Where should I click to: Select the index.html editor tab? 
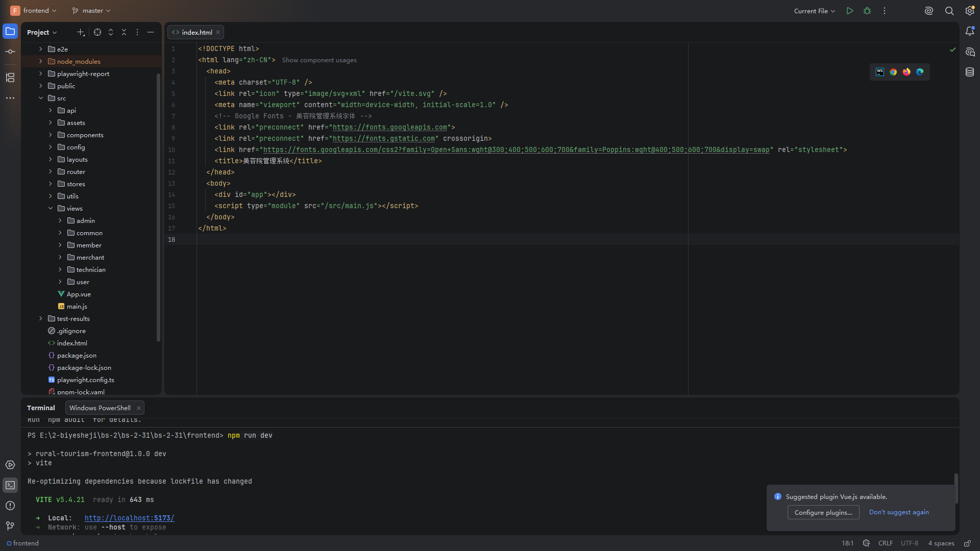tap(196, 32)
